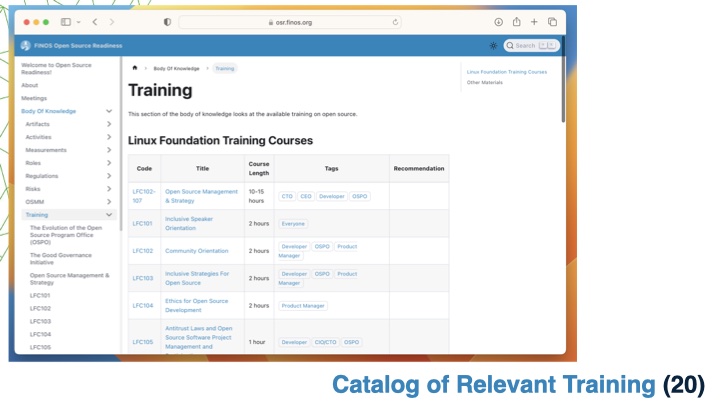The image size is (720, 405).
Task: Expand the Risks section chevron
Action: tap(109, 189)
